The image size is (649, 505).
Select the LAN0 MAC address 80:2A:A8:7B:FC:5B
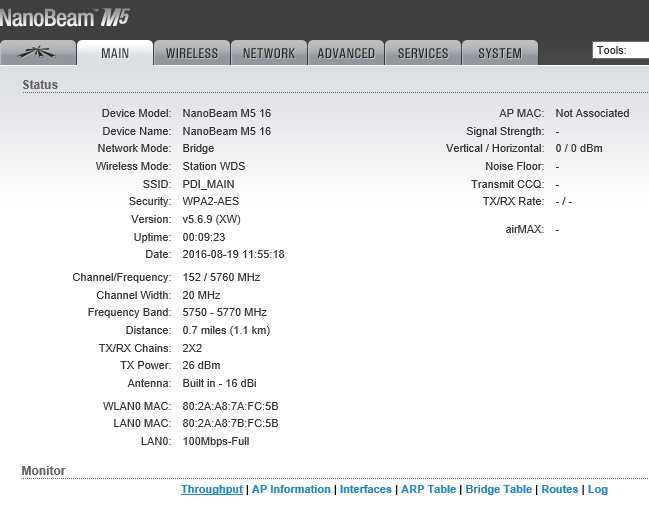(231, 423)
